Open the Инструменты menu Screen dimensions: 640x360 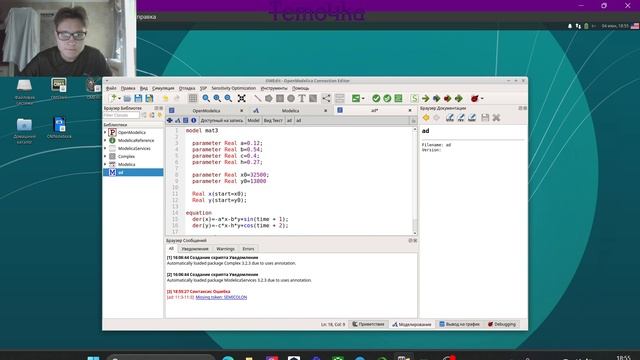click(x=274, y=88)
